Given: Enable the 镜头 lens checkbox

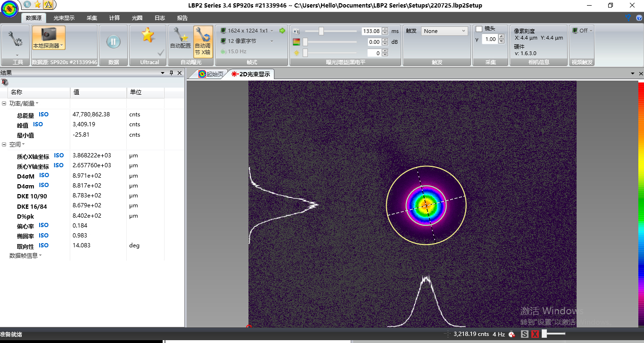Looking at the screenshot, I should 479,29.
